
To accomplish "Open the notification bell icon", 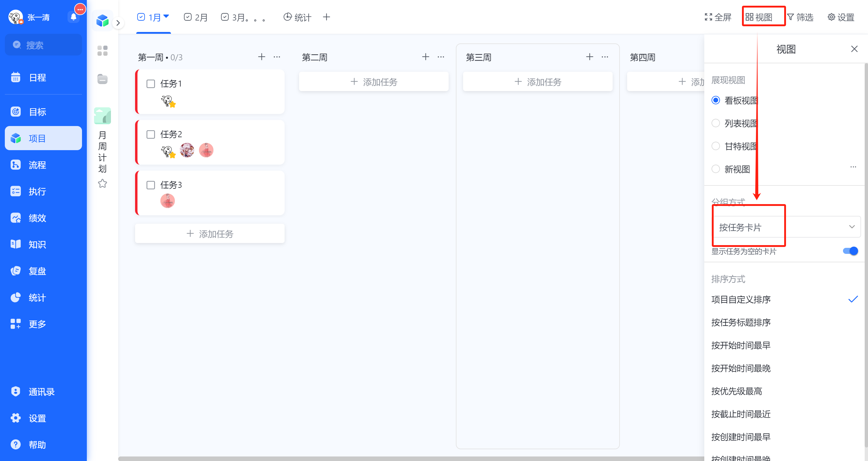I will [73, 17].
